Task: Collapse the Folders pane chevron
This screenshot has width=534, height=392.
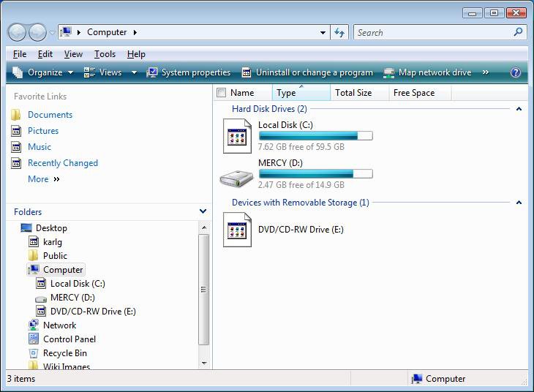Action: [x=203, y=211]
